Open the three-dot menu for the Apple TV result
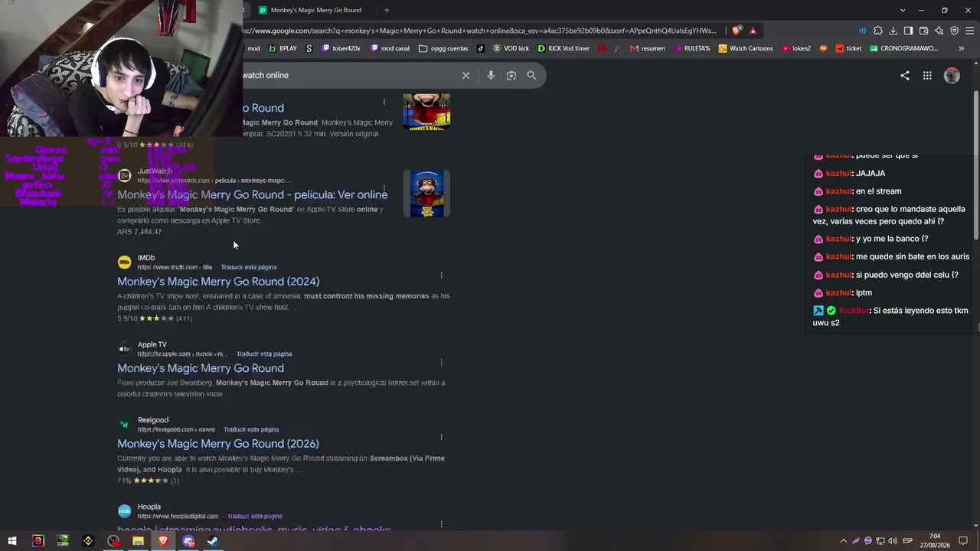The image size is (980, 551). pos(441,362)
